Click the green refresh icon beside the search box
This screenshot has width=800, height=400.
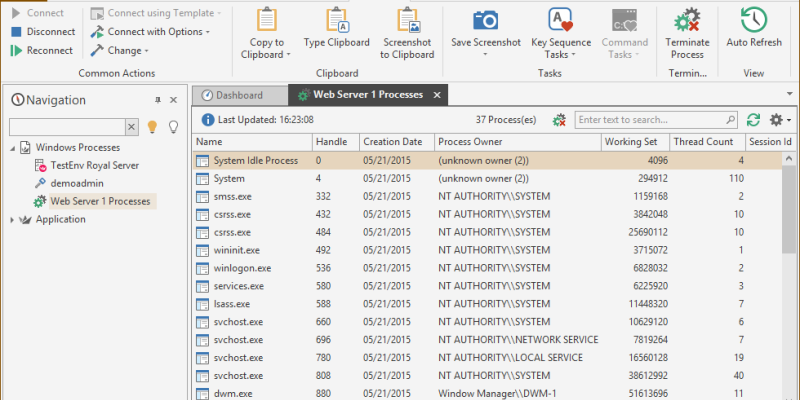tap(753, 120)
